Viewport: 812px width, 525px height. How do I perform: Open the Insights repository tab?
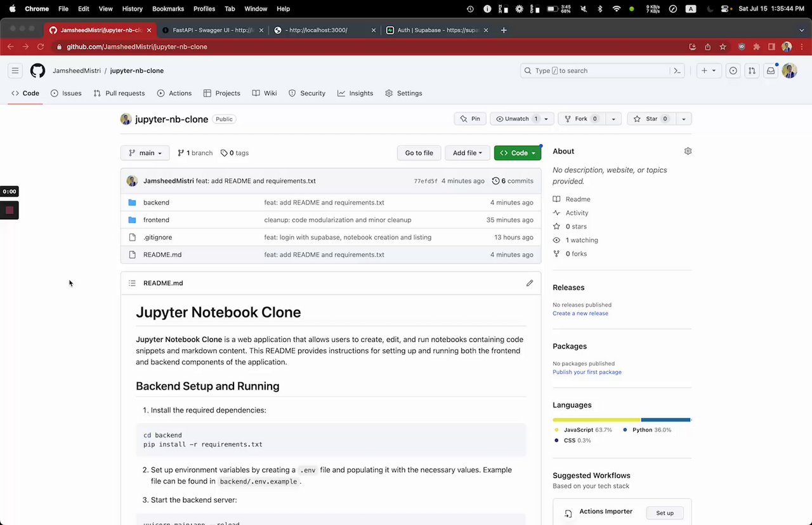pyautogui.click(x=355, y=93)
